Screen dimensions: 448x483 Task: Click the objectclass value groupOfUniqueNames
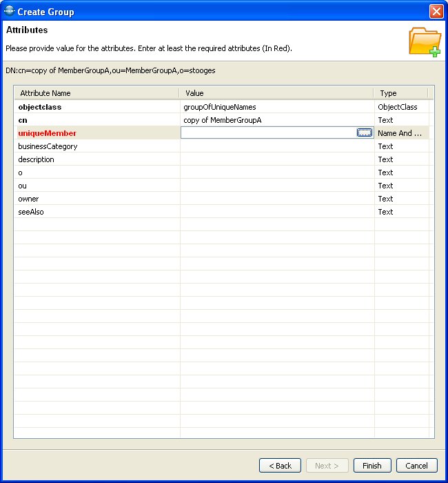tap(219, 107)
